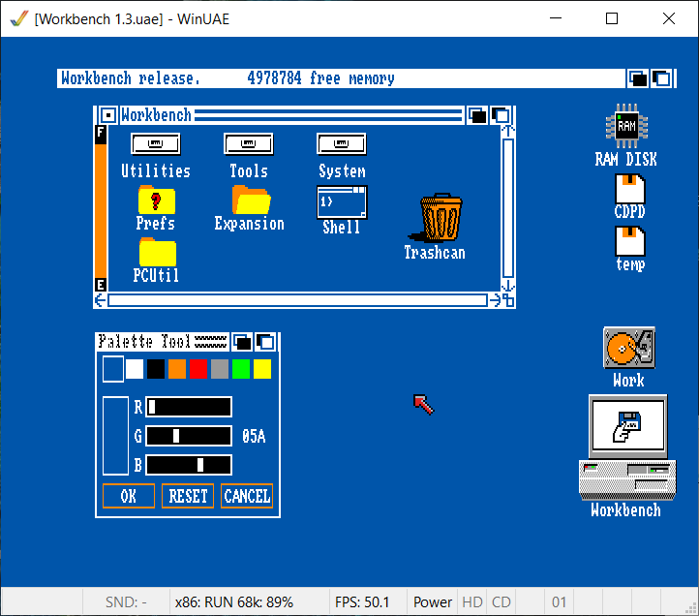Screen dimensions: 699x616
Task: Click the scroll right arrow in Workbench window
Action: coord(495,300)
